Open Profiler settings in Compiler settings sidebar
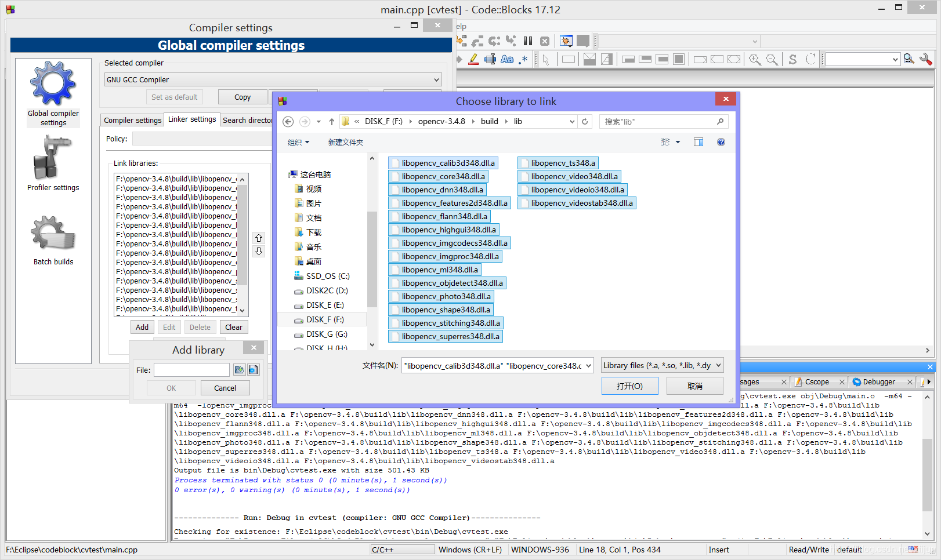Image resolution: width=941 pixels, height=560 pixels. click(x=53, y=163)
